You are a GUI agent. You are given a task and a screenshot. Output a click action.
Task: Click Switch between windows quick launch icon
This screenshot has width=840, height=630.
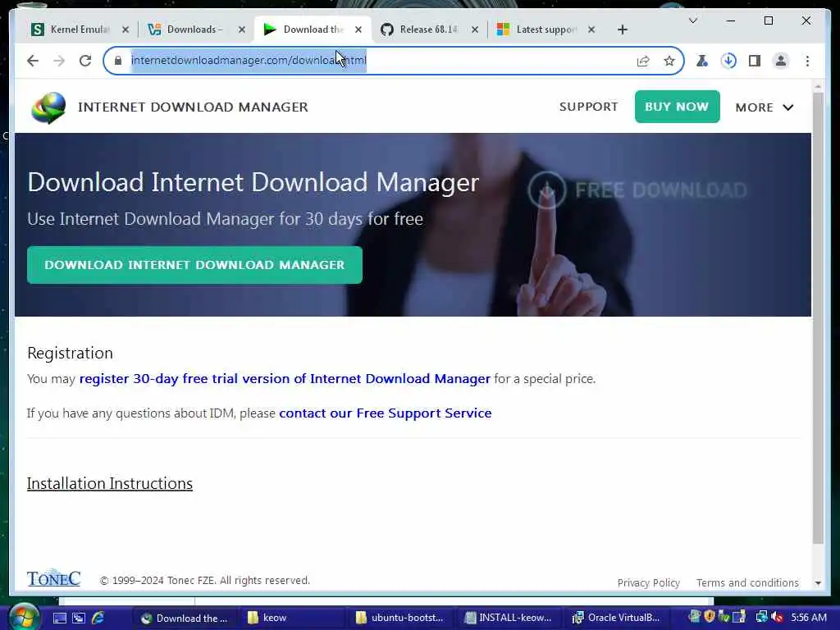click(x=79, y=619)
